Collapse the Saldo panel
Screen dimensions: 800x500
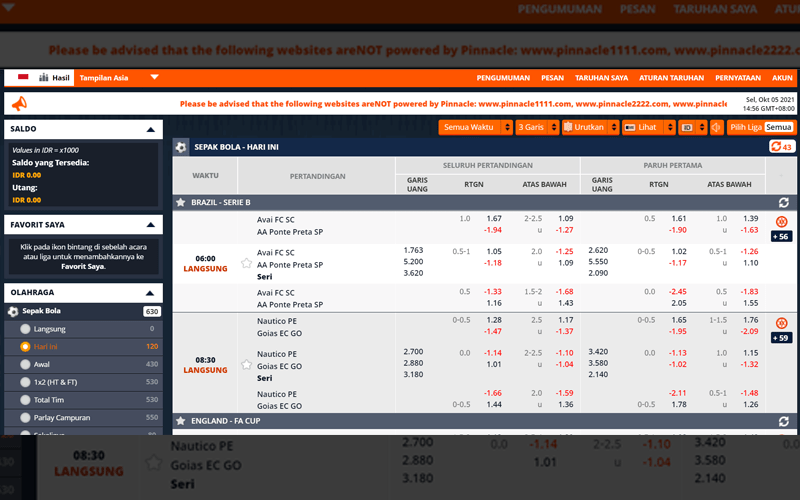coord(150,129)
